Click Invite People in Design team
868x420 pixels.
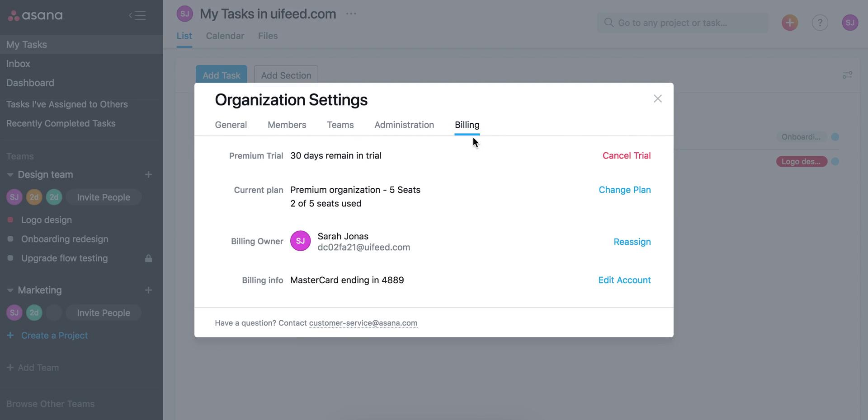[x=104, y=197]
